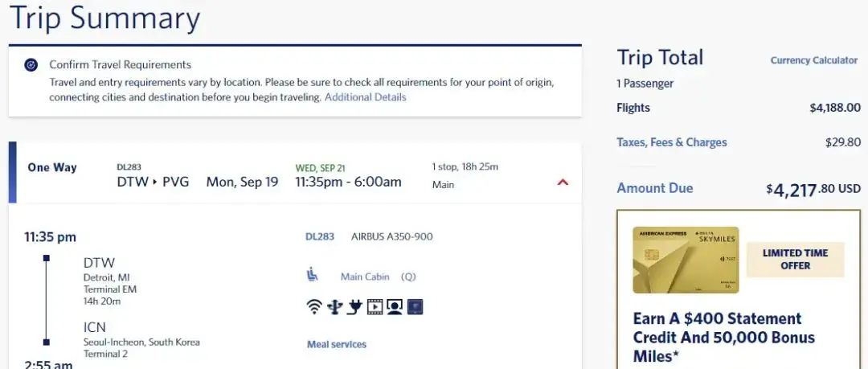The width and height of the screenshot is (868, 369).
Task: Click the DTW to PVG route text
Action: tap(153, 182)
